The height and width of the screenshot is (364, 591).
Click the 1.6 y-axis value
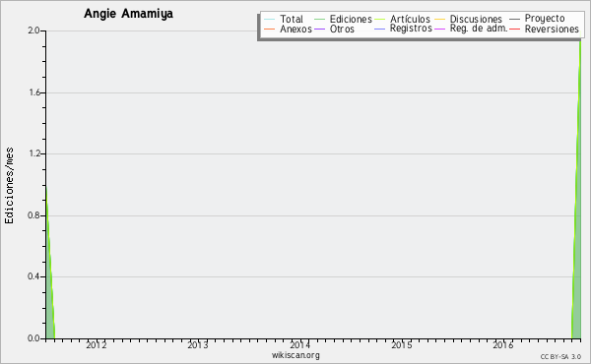coord(33,92)
